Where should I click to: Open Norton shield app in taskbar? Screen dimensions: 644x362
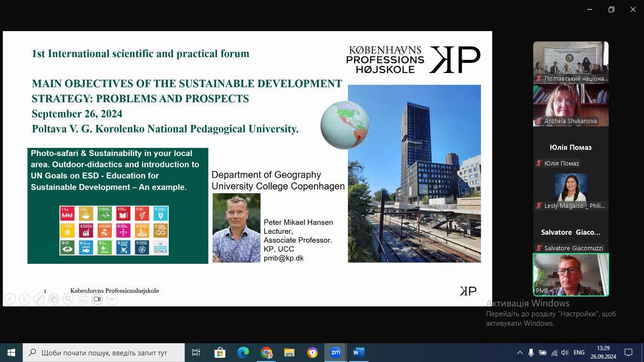coord(312,353)
